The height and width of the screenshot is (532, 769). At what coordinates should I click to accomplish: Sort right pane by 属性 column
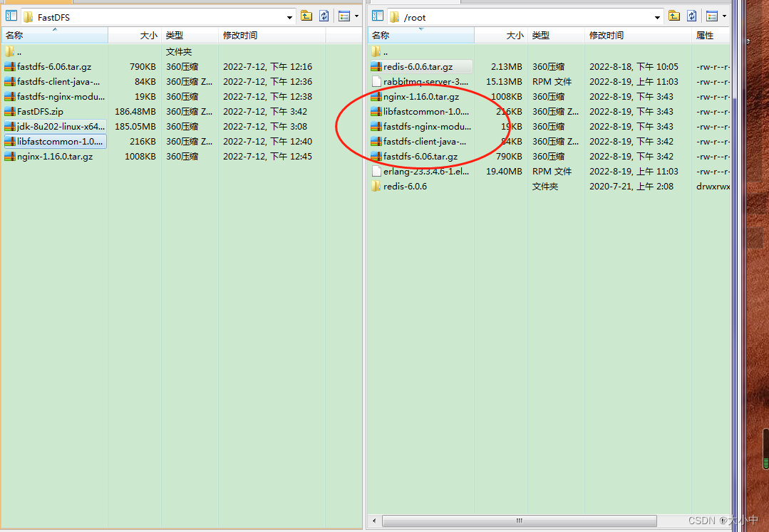click(711, 36)
